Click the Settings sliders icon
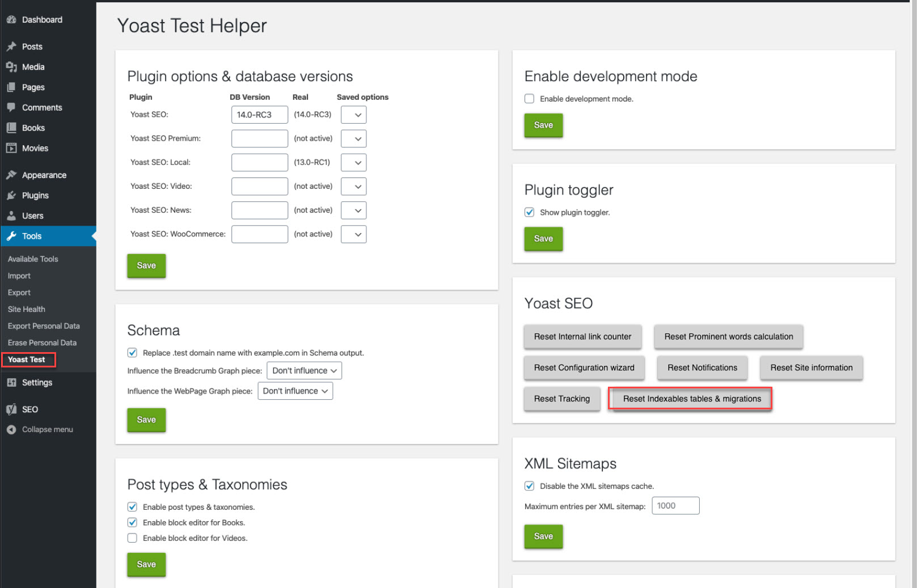 [11, 383]
